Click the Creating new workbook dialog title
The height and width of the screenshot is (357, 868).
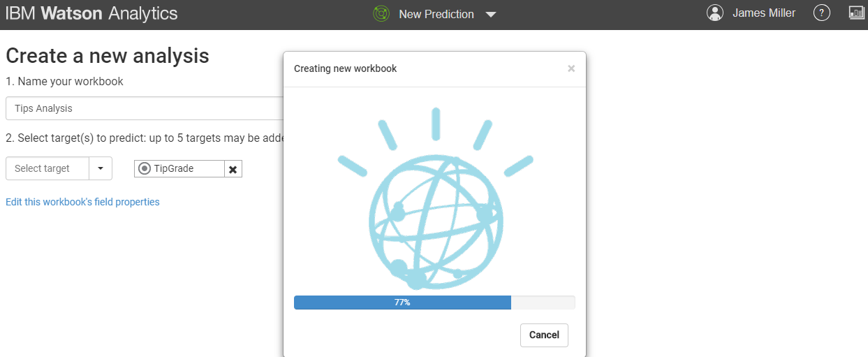pos(345,68)
